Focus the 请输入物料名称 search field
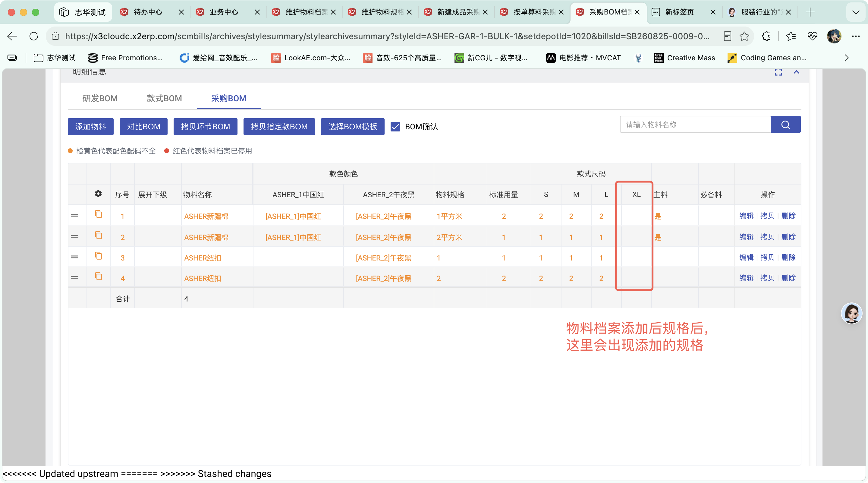 click(x=695, y=125)
